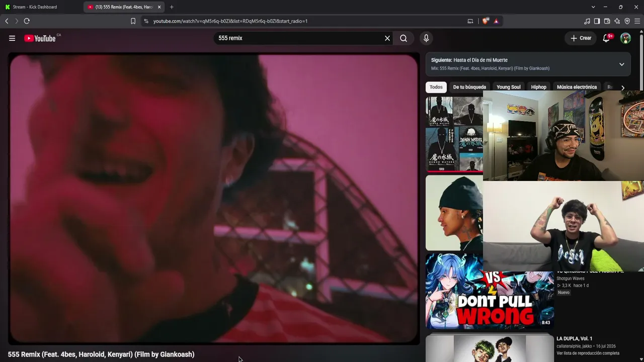Open the tab search dropdown arrow
The image size is (644, 362).
593,7
